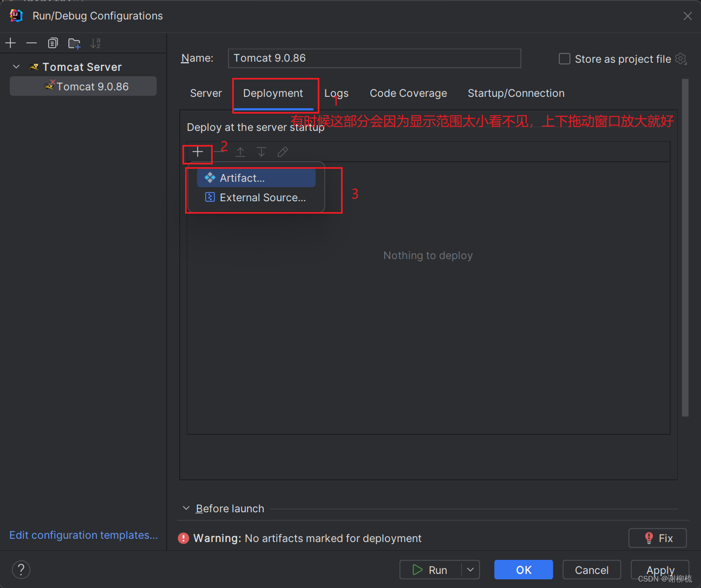Viewport: 701px width, 588px height.
Task: Edit deployment artifact using the pencil icon
Action: (283, 152)
